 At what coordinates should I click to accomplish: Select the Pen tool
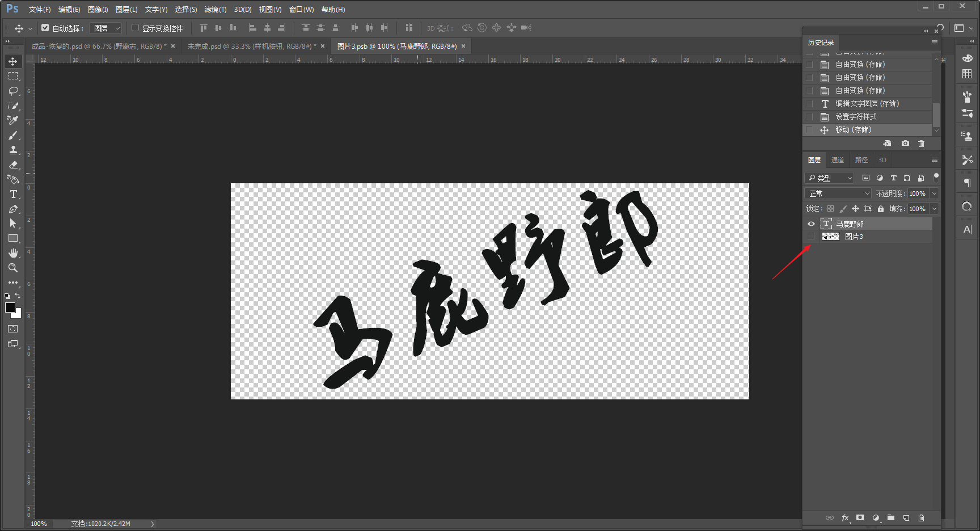click(x=13, y=209)
